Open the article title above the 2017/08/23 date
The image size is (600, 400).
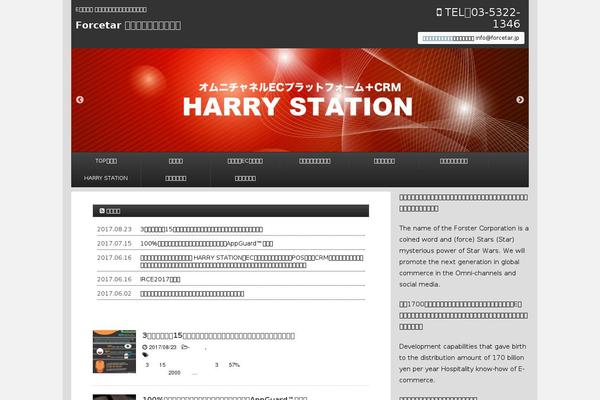[x=218, y=335]
